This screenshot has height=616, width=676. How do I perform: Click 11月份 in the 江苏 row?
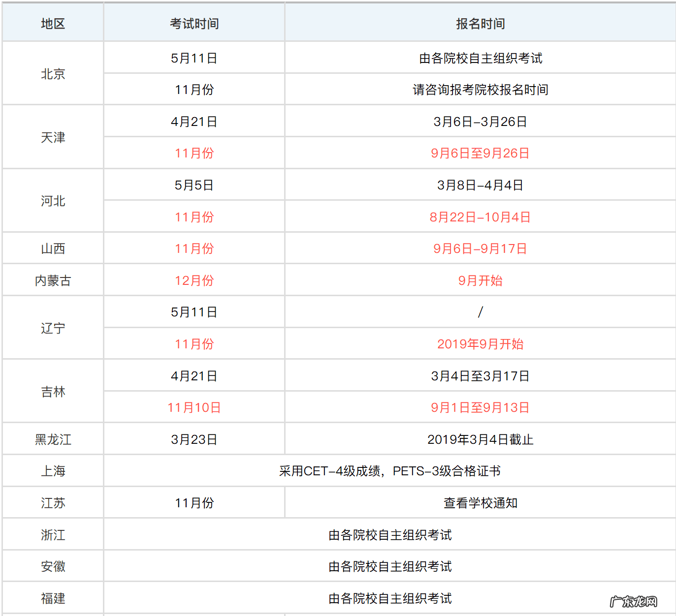click(x=194, y=503)
